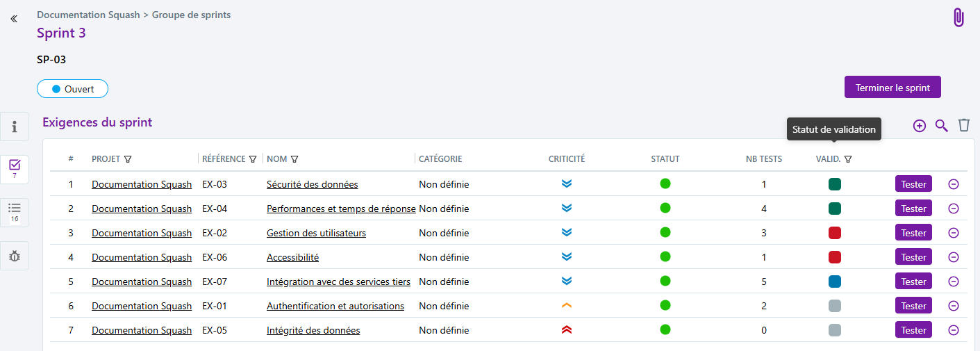Click Documentation Squash > Groupe de sprints breadcrumb
The height and width of the screenshot is (351, 980).
(134, 15)
